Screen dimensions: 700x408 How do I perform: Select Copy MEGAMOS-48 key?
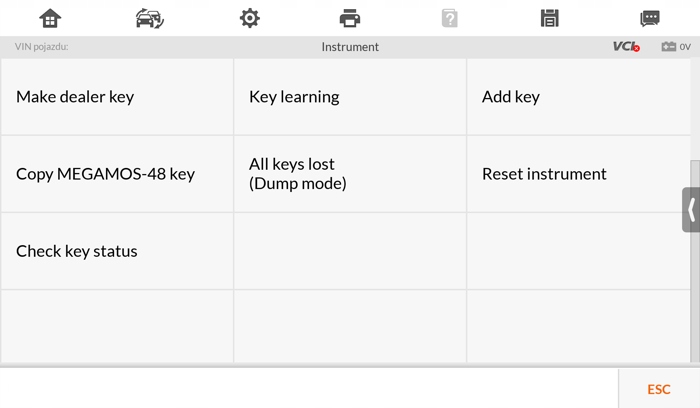coord(117,174)
